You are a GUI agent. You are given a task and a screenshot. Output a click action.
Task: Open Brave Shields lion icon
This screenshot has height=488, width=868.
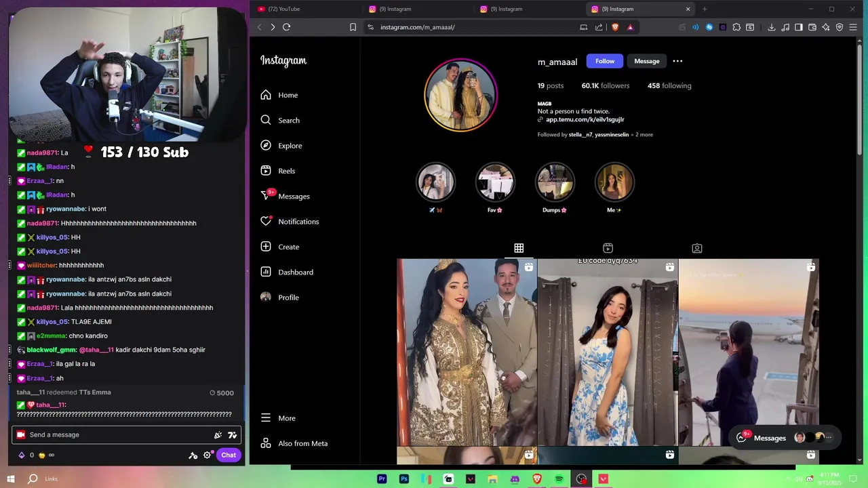tap(616, 27)
